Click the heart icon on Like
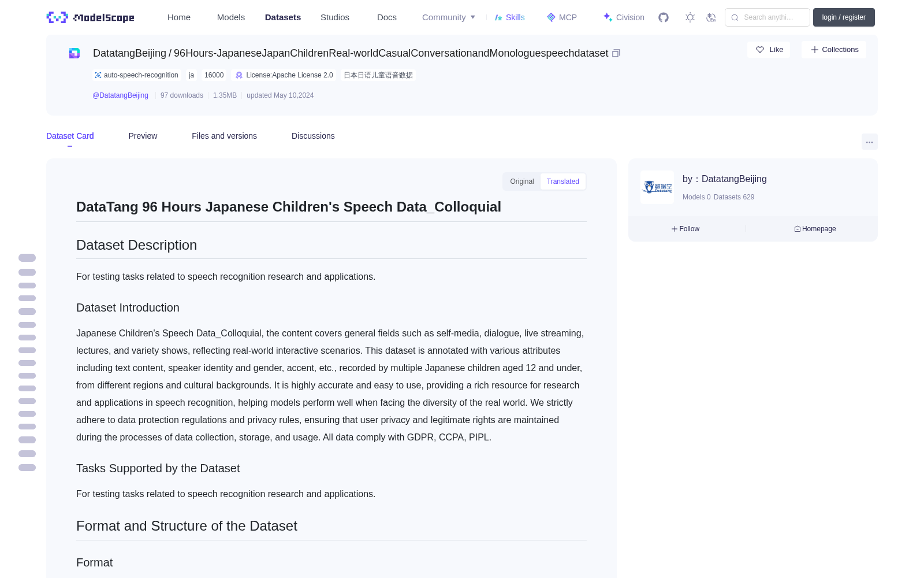The width and height of the screenshot is (924, 578). coord(760,50)
